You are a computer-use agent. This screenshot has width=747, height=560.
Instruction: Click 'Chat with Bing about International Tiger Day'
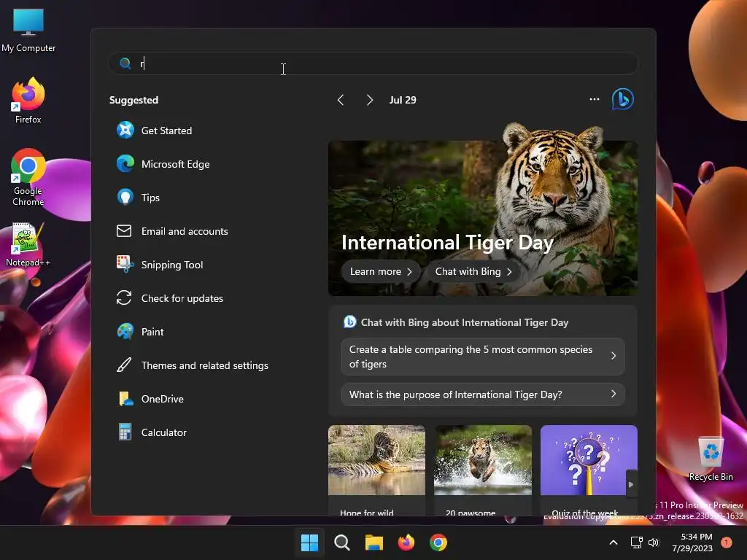point(465,322)
